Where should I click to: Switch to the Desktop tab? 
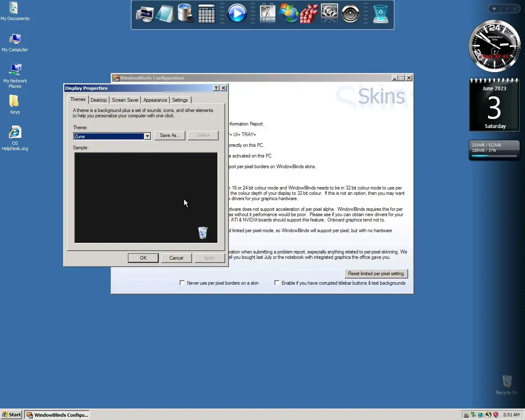(98, 100)
